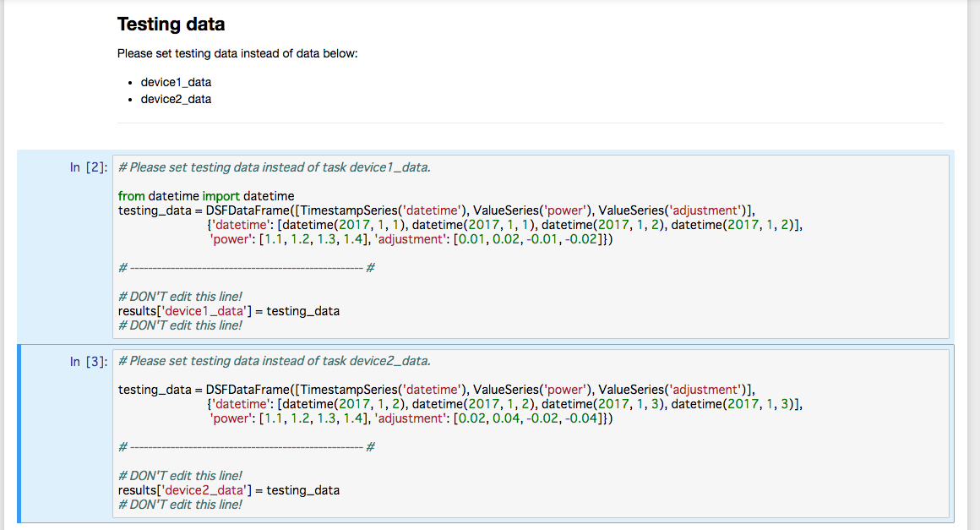Click the blue selection bar of cell In [3]
The height and width of the screenshot is (530, 980).
coord(20,434)
